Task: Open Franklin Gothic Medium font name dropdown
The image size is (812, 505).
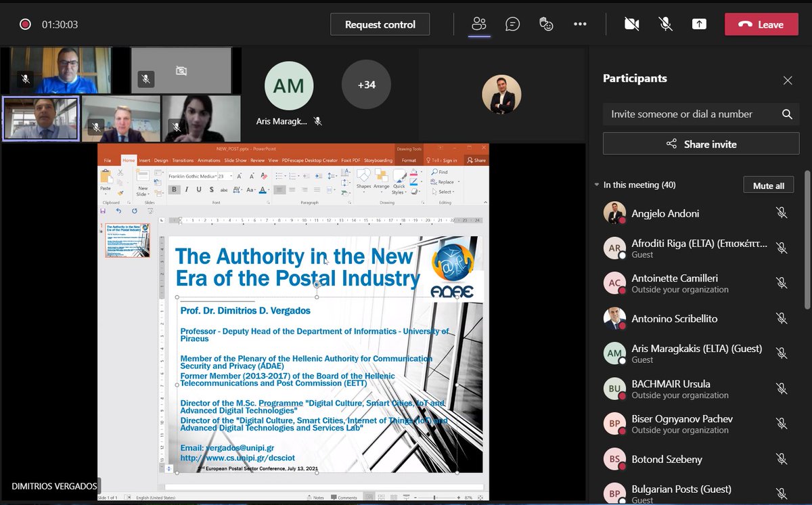Action: coord(215,176)
